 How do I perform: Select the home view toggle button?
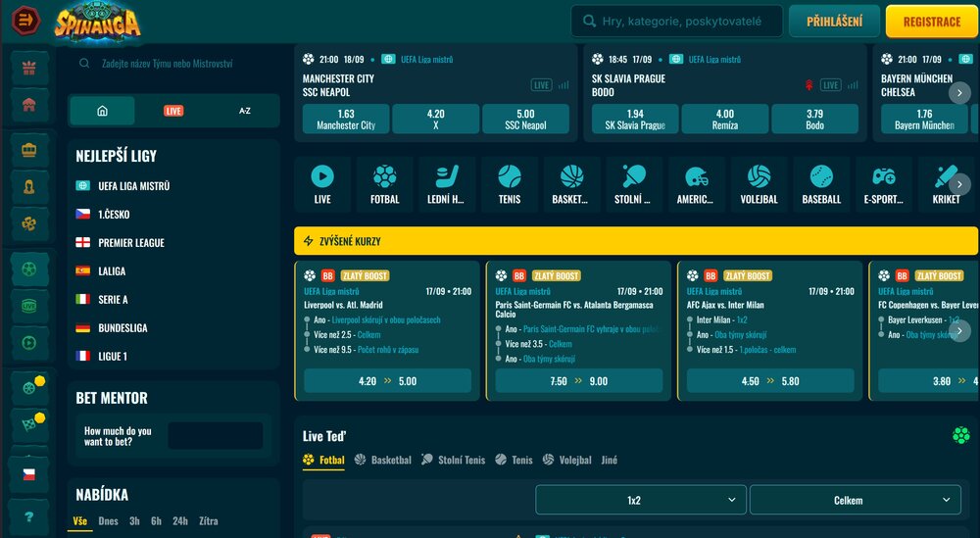pos(103,111)
